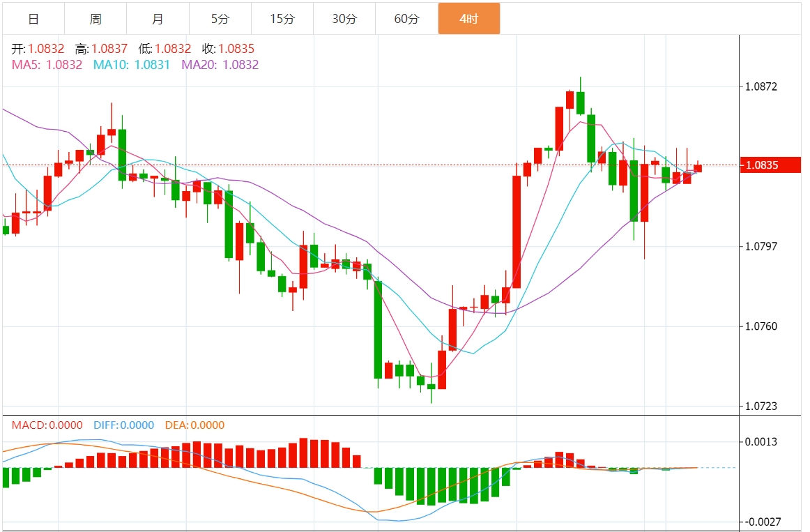Viewport: 810px width, 532px height.
Task: Switch to the 60分 interval tab
Action: [x=406, y=19]
